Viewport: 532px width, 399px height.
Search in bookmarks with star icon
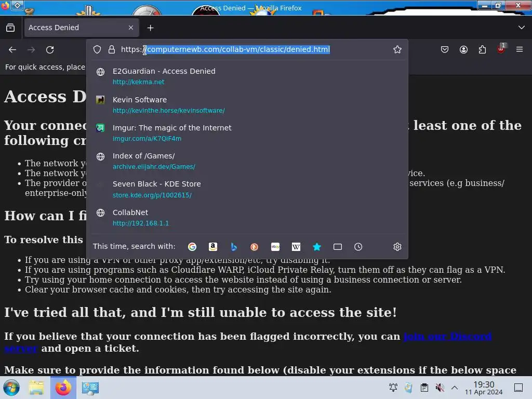click(316, 247)
